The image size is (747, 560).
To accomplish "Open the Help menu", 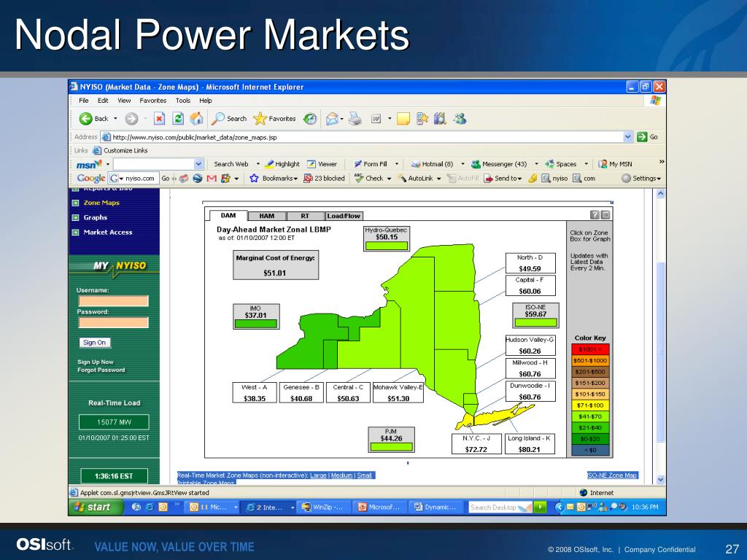I will [205, 101].
